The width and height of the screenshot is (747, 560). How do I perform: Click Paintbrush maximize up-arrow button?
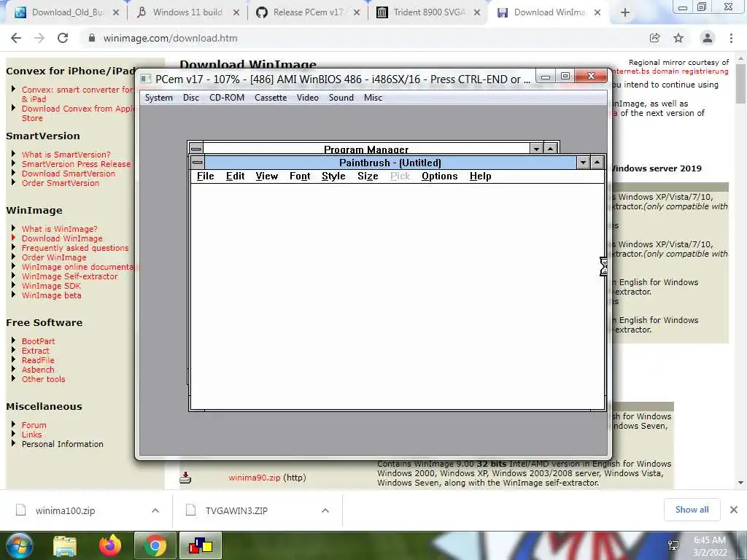coord(597,163)
